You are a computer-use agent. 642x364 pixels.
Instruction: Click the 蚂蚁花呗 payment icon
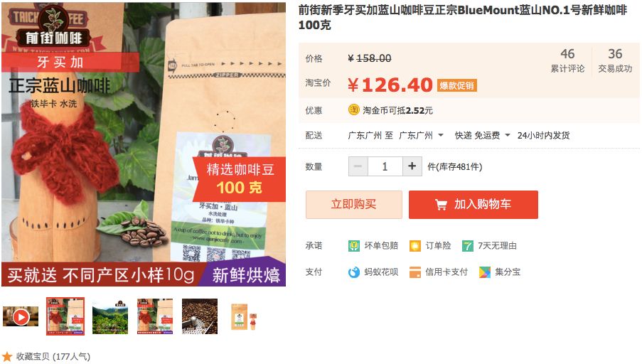tap(354, 272)
